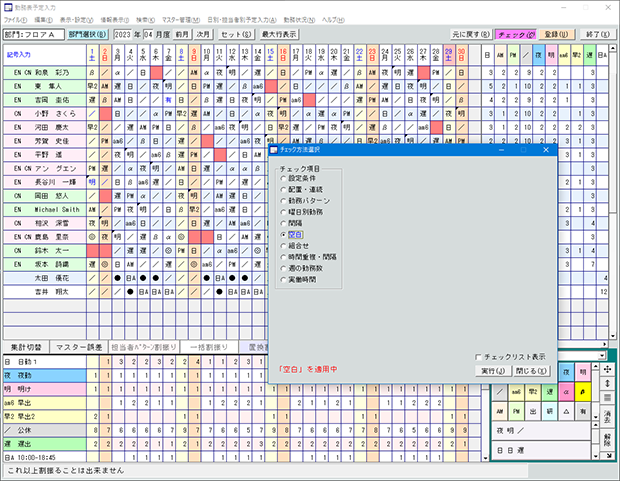620x482 pixels.
Task: Click the セット button
Action: (x=236, y=34)
